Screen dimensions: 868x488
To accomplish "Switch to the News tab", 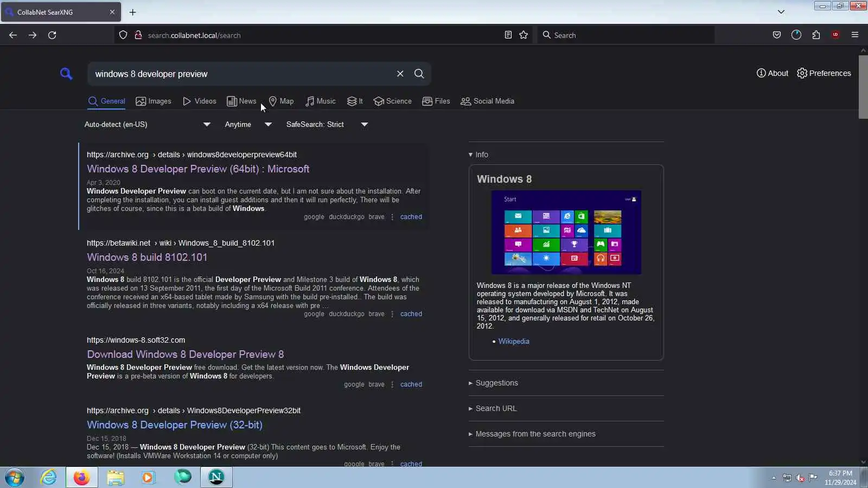I will (x=241, y=101).
